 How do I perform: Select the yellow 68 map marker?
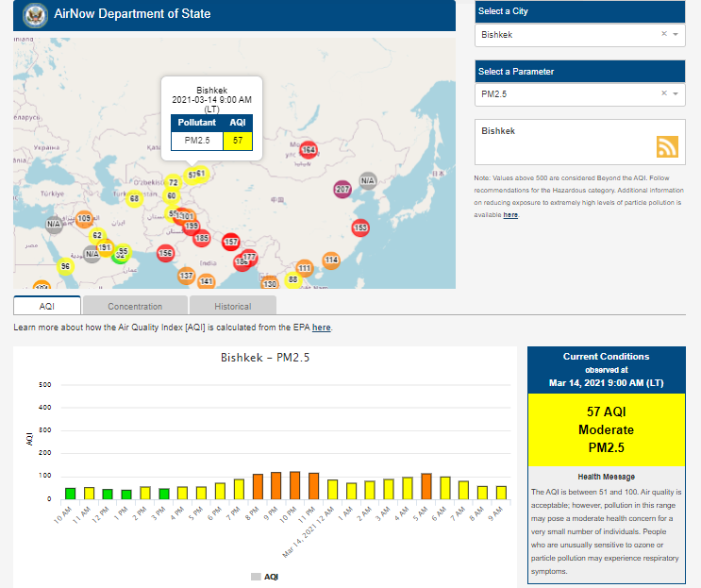(135, 198)
